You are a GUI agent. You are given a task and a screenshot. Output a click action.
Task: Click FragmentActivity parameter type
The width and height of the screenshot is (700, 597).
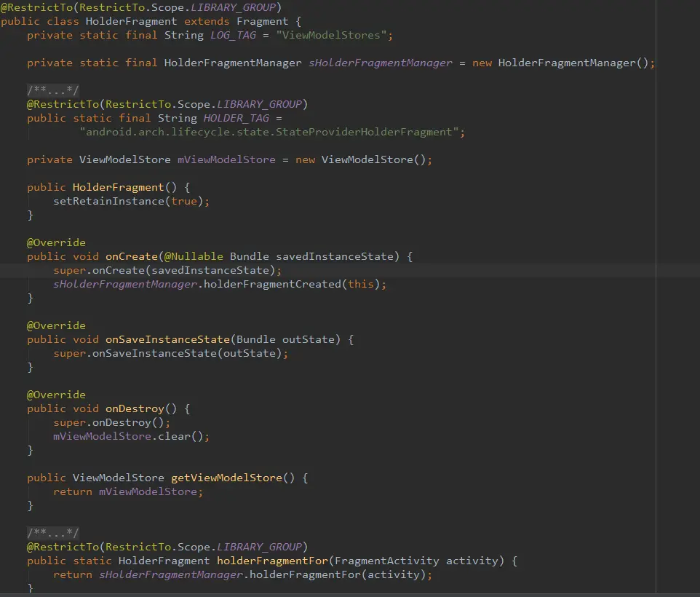pyautogui.click(x=387, y=561)
